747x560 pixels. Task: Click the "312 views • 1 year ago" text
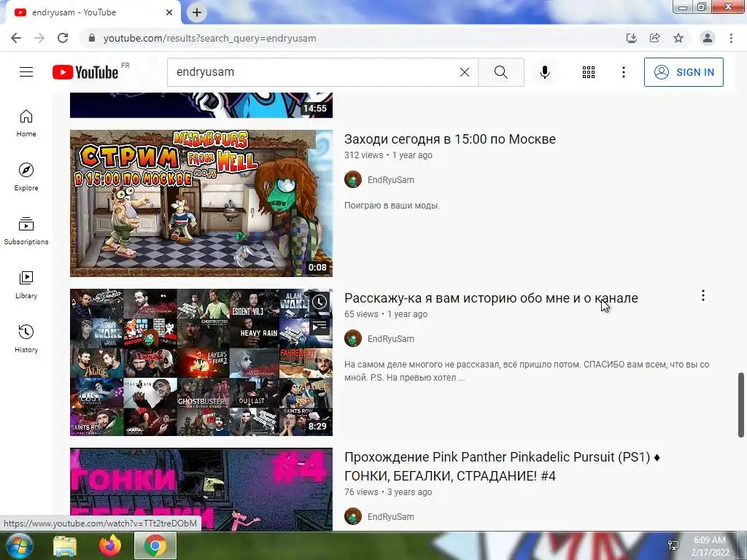[x=388, y=155]
